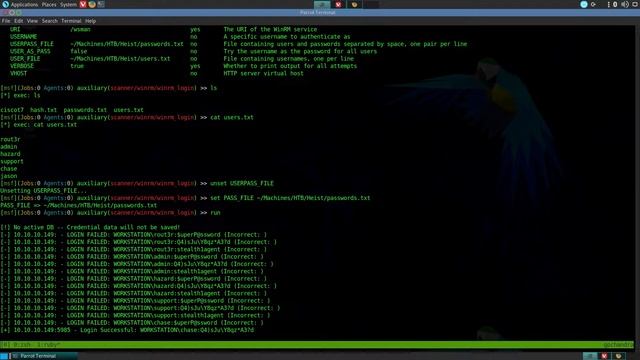
Task: Click the 'support' username in users list
Action: (12, 161)
